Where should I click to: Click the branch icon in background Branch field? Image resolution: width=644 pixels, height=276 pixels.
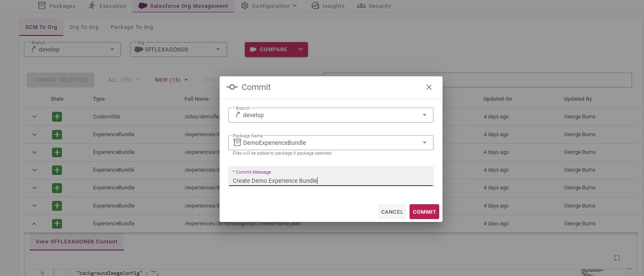[x=33, y=50]
